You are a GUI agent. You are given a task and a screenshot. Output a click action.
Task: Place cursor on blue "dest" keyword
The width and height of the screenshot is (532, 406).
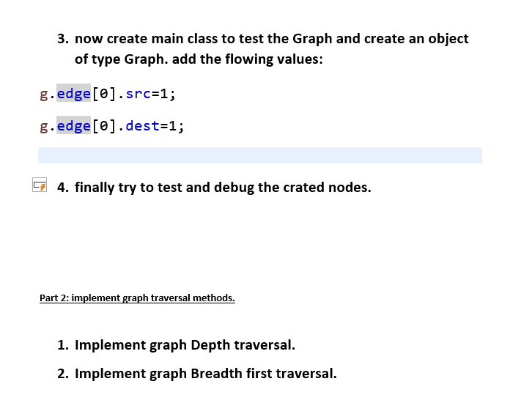coord(142,126)
